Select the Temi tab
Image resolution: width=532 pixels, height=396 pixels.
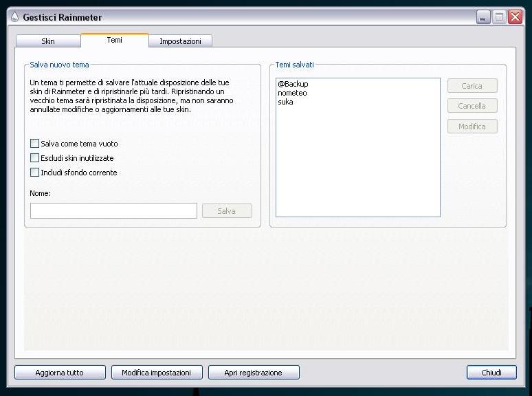(115, 41)
